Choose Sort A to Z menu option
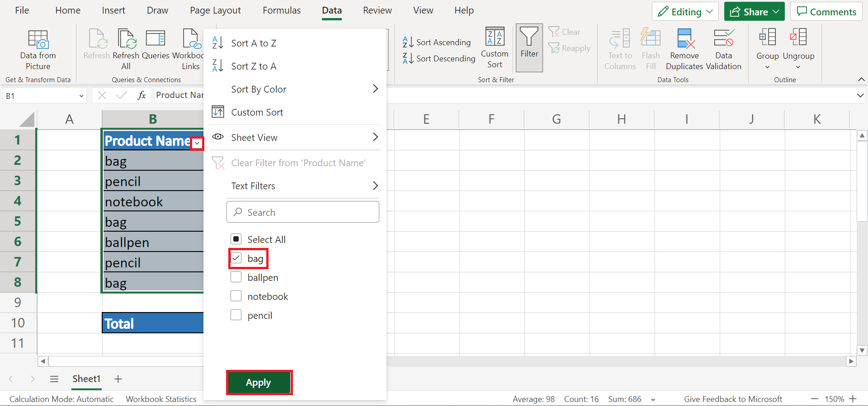Viewport: 868px width, 406px height. pos(254,43)
